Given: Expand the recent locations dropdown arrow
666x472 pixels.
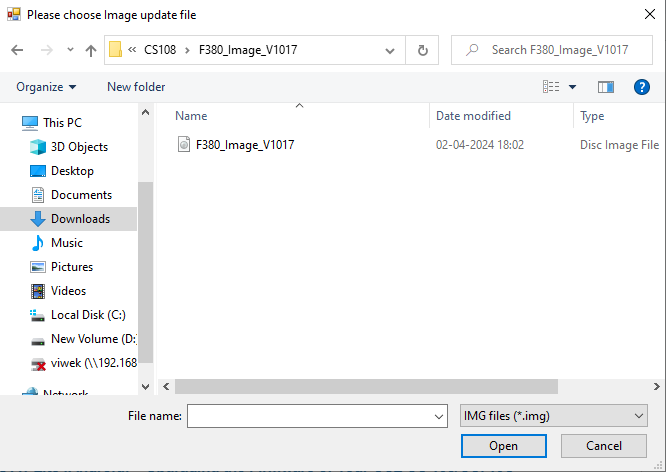Looking at the screenshot, I should pyautogui.click(x=70, y=50).
